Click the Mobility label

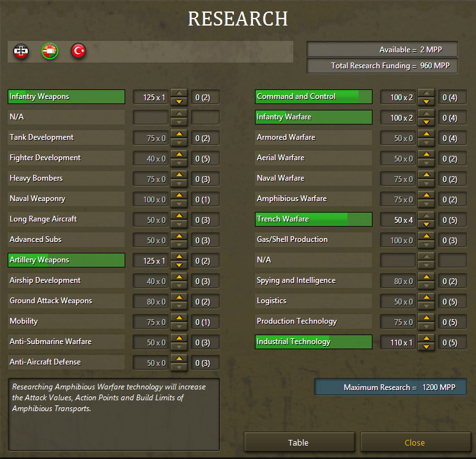[24, 321]
